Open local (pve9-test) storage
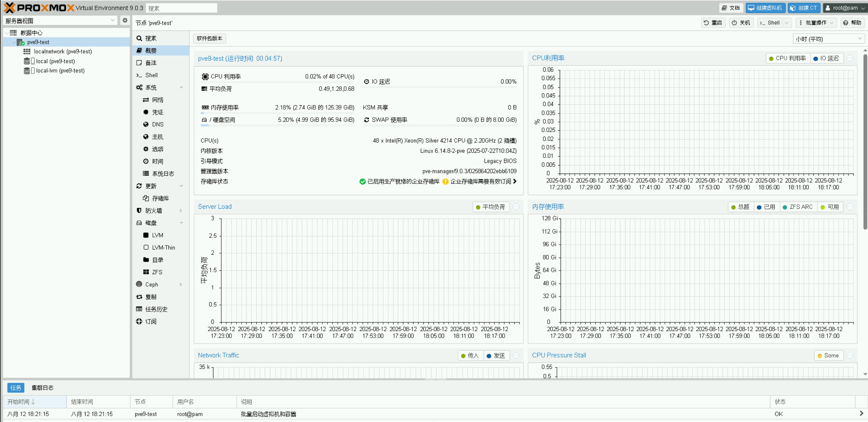 coord(55,61)
